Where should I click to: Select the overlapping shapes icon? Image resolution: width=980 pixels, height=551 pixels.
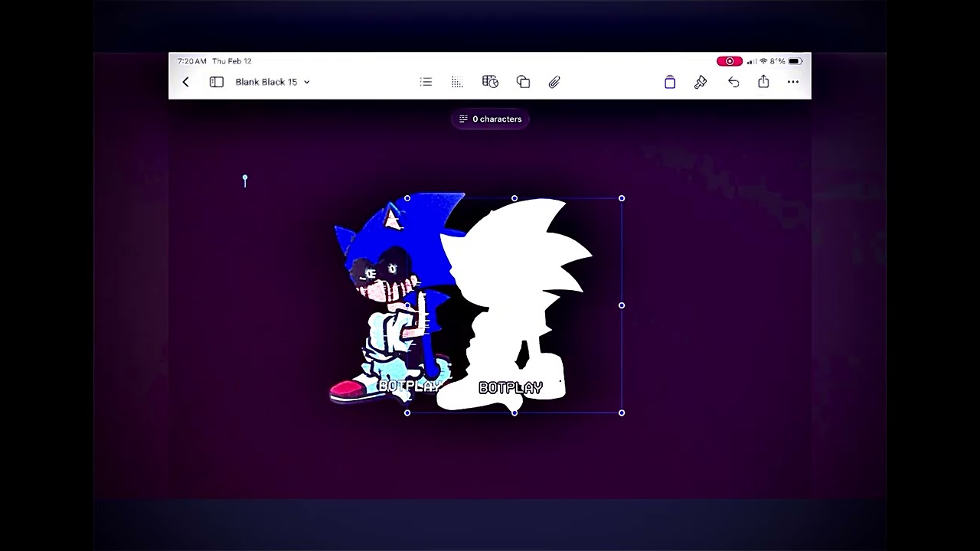(x=523, y=82)
